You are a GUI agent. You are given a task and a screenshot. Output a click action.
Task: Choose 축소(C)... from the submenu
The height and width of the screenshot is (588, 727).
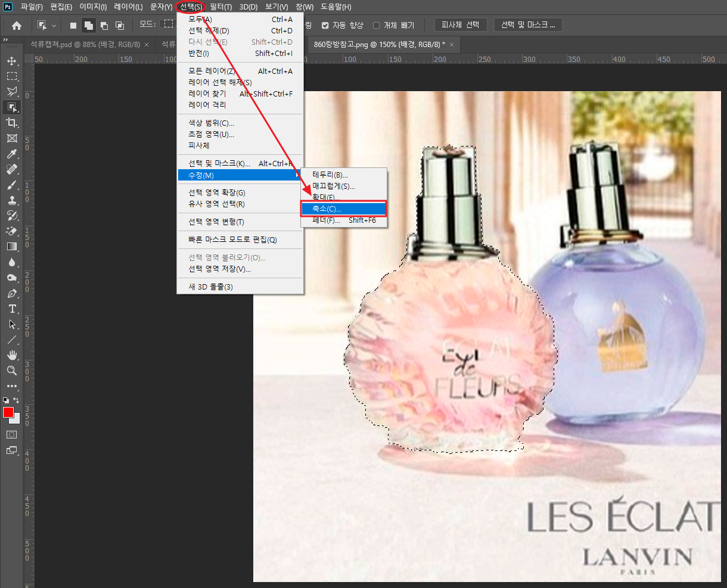[344, 209]
